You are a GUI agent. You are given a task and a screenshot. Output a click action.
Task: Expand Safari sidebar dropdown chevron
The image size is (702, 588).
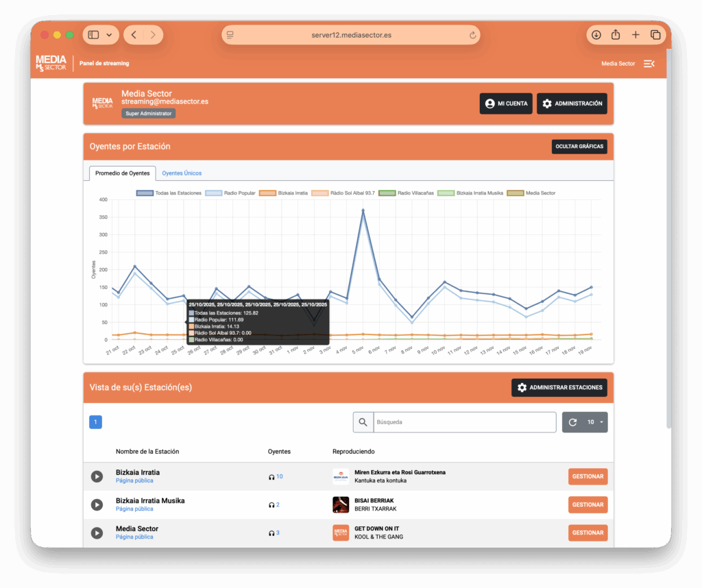click(x=109, y=35)
